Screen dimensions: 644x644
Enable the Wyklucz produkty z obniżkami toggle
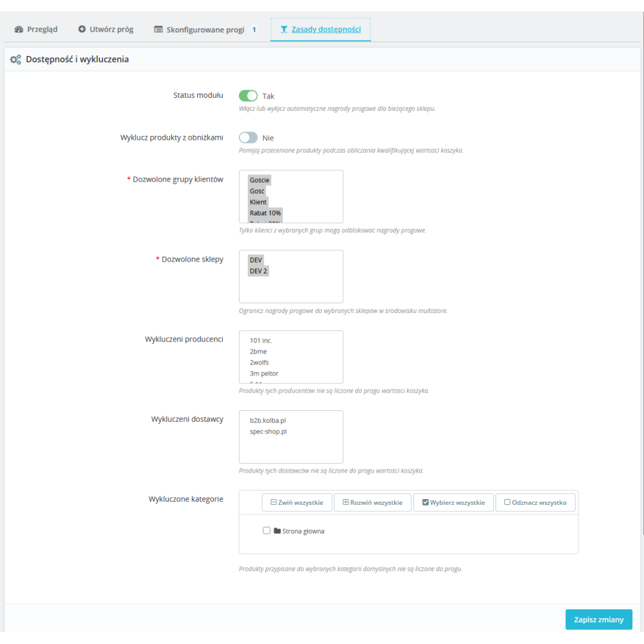(248, 138)
